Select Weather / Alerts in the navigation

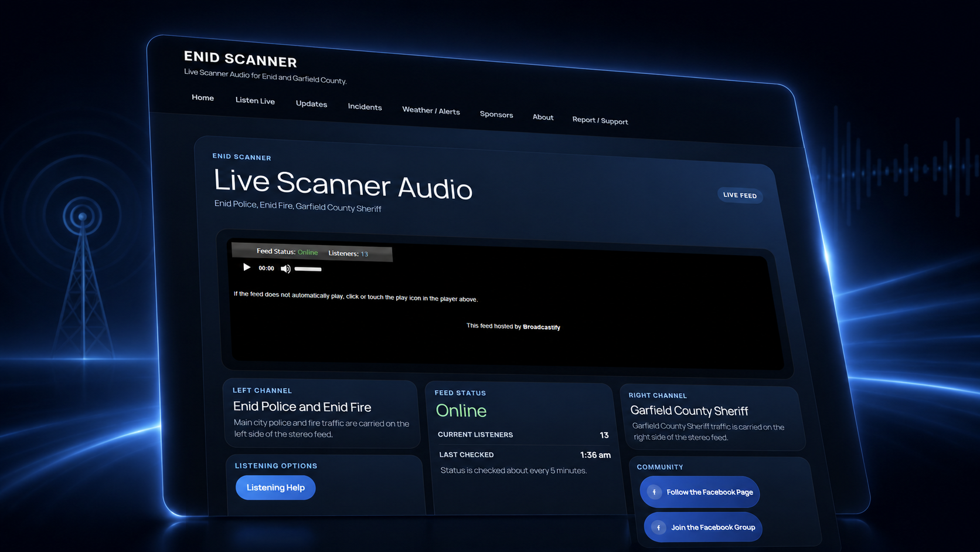click(431, 110)
